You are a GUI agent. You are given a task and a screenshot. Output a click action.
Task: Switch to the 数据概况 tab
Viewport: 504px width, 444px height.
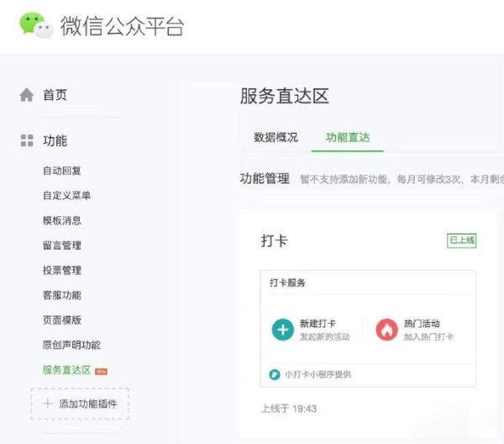pos(276,137)
